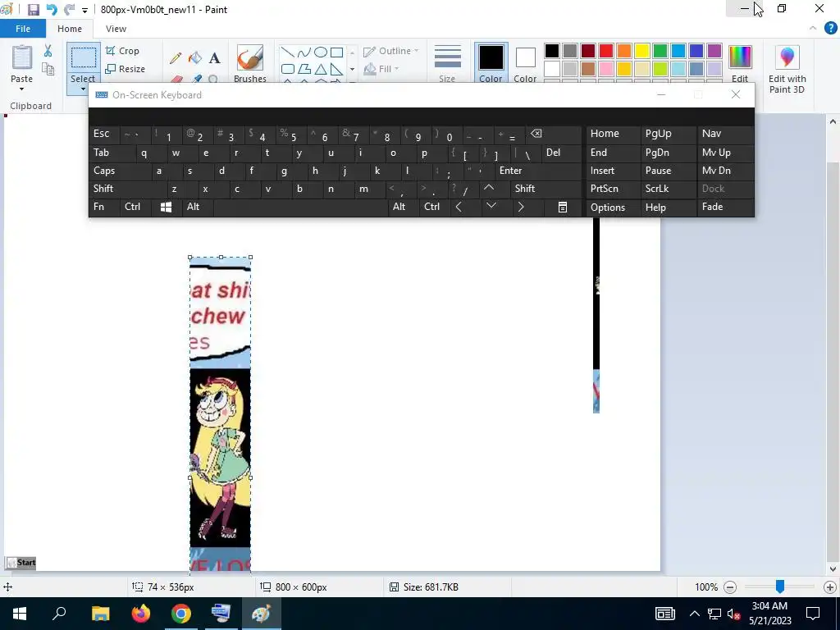Viewport: 840px width, 630px height.
Task: Open the Customize Quick Access Toolbar dropdown
Action: click(84, 10)
